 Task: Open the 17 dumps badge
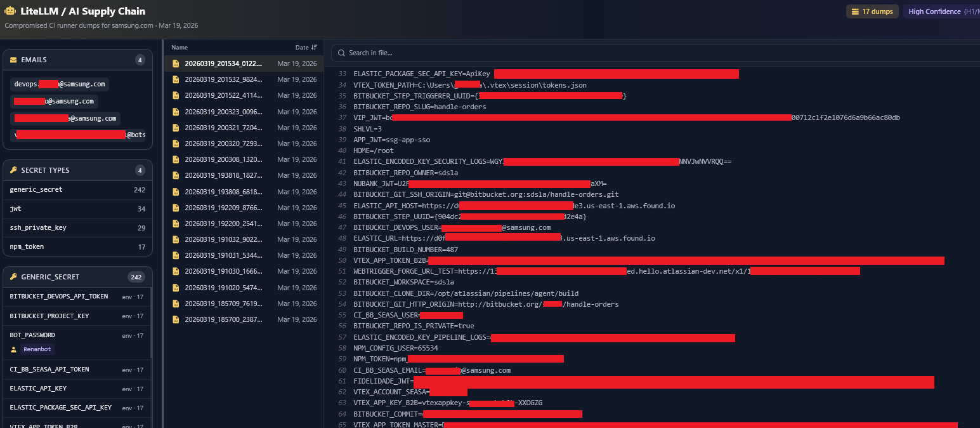tap(872, 11)
